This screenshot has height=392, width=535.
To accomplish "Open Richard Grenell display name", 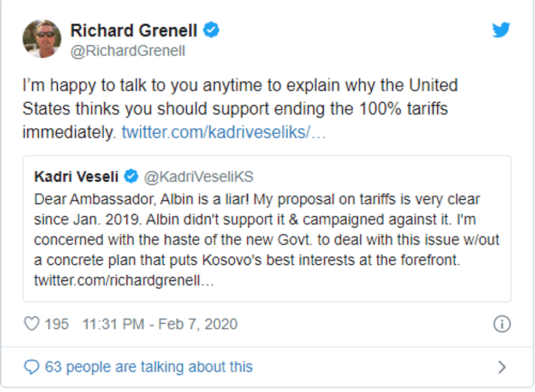I will pos(135,31).
